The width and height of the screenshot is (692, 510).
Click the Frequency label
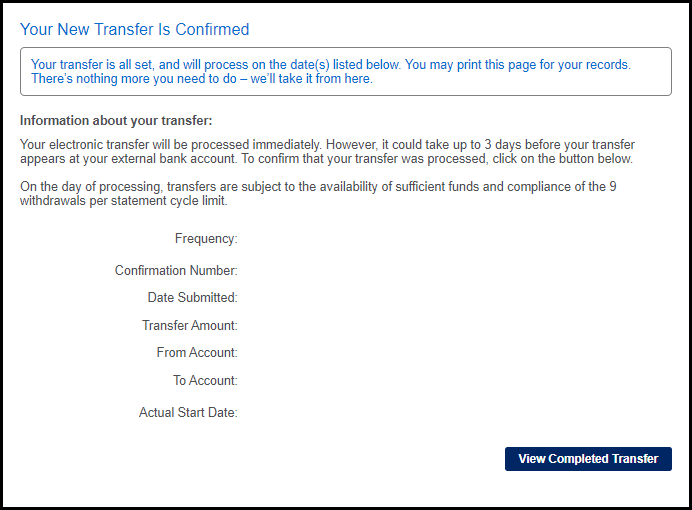[x=206, y=239]
